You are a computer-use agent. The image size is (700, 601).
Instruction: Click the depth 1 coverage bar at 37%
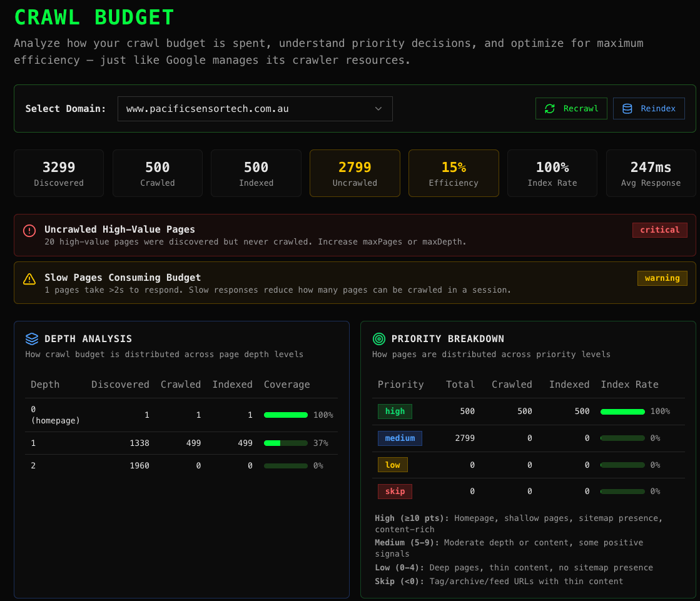point(286,443)
